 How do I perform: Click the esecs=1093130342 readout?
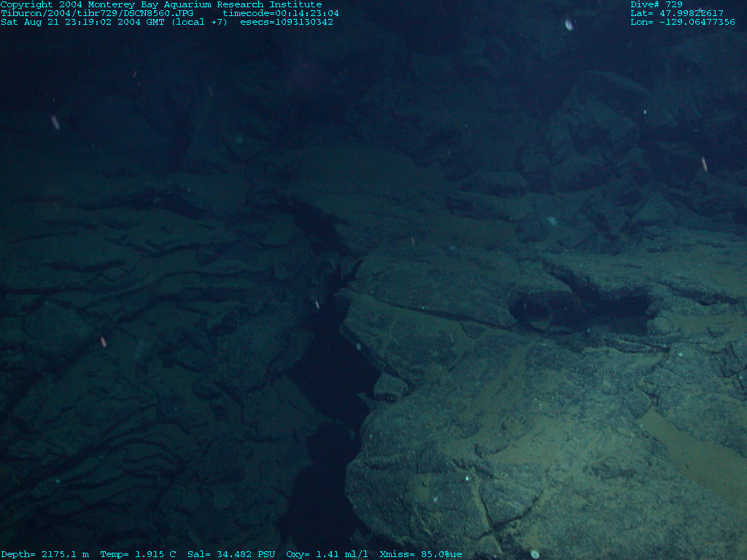coord(287,22)
